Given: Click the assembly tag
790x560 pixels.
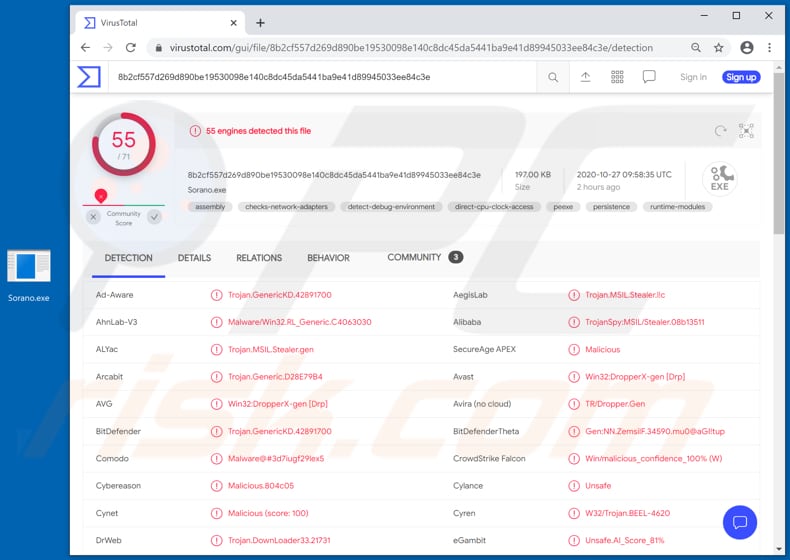Looking at the screenshot, I should click(x=210, y=207).
